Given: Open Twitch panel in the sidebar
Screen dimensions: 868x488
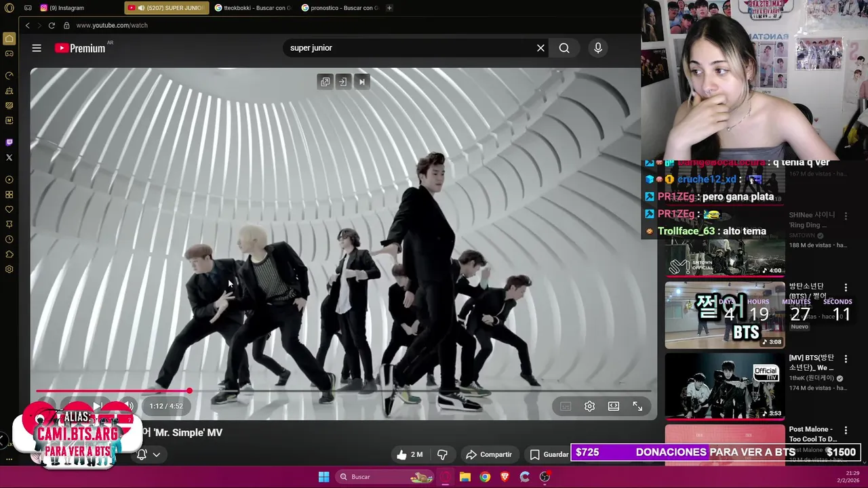Looking at the screenshot, I should coord(9,142).
